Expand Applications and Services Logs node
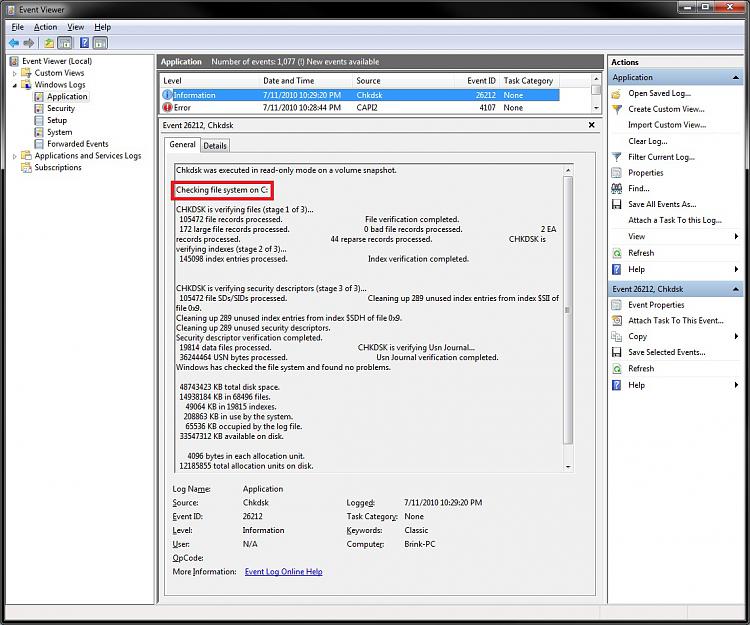Image resolution: width=750 pixels, height=625 pixels. 14,156
